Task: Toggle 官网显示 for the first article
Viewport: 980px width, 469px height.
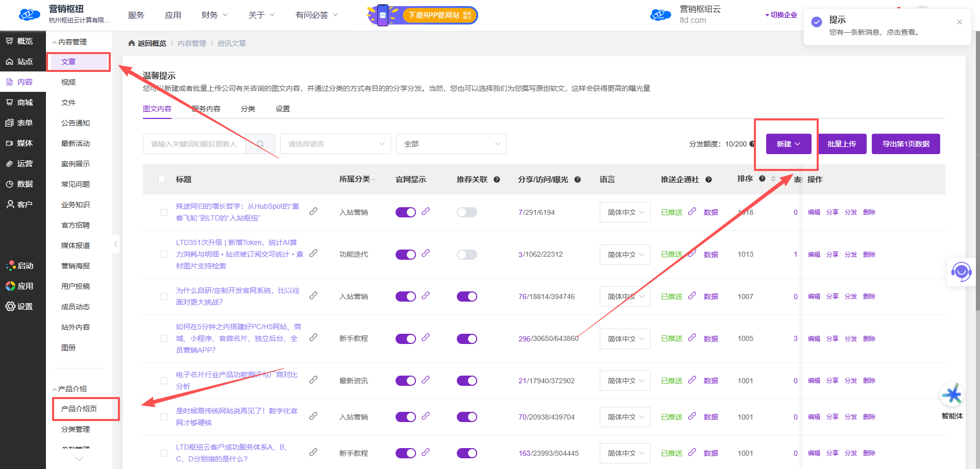Action: pos(405,212)
